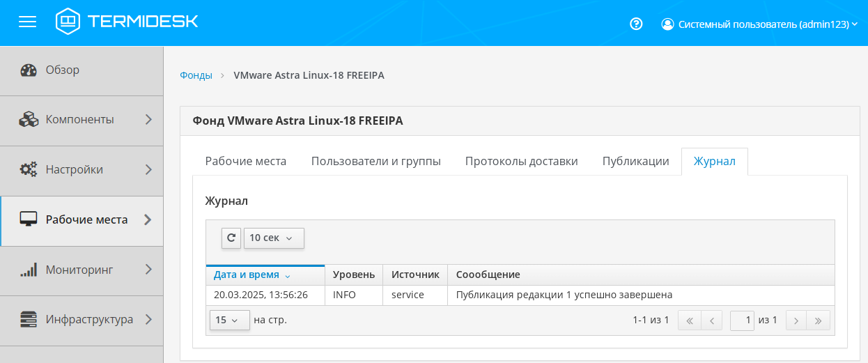Click the Инфраструктура server icon
The height and width of the screenshot is (363, 868).
[x=29, y=320]
